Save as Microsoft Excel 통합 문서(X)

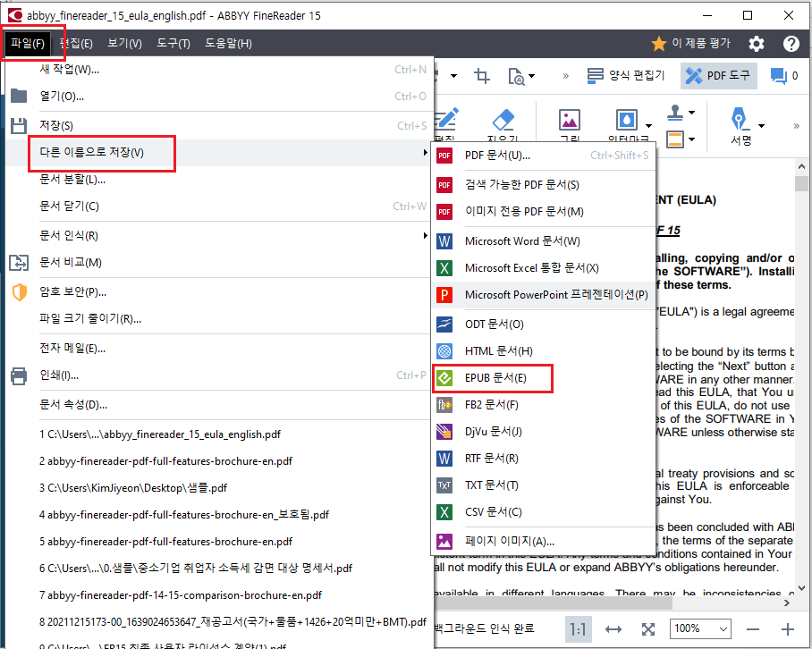(x=544, y=268)
